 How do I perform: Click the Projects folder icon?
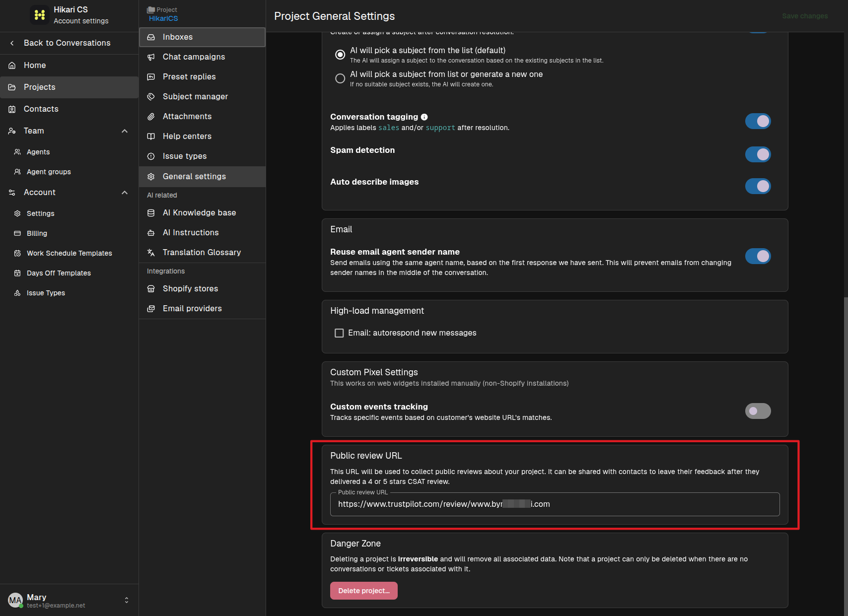(12, 87)
